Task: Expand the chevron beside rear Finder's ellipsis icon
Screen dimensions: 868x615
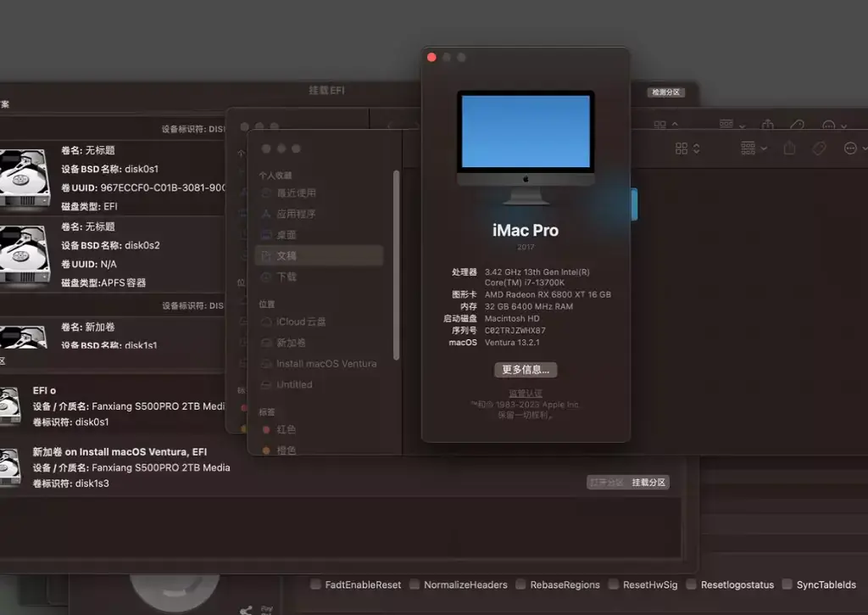Action: pyautogui.click(x=843, y=126)
